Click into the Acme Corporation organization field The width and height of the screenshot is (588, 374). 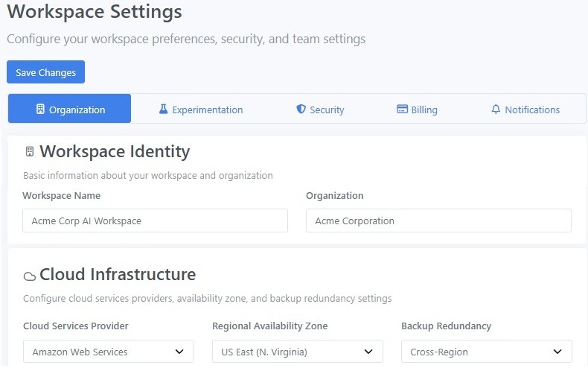coord(438,221)
